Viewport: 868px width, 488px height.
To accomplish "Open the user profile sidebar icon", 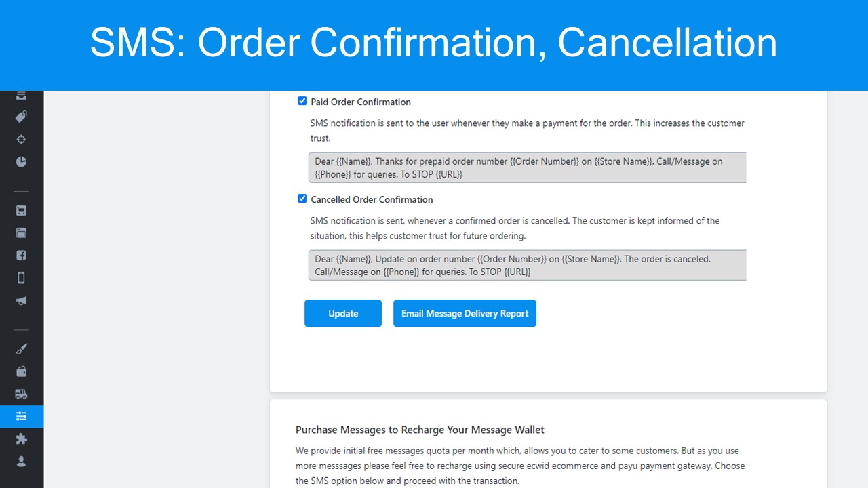I will click(x=21, y=461).
